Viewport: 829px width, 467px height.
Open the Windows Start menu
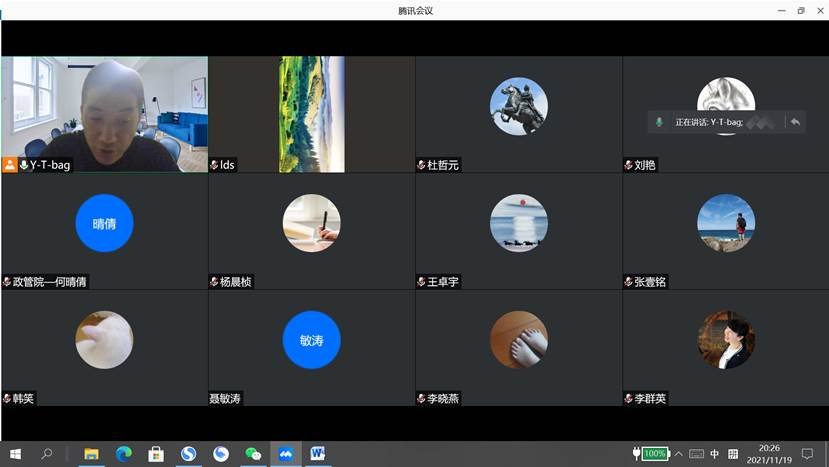point(15,454)
